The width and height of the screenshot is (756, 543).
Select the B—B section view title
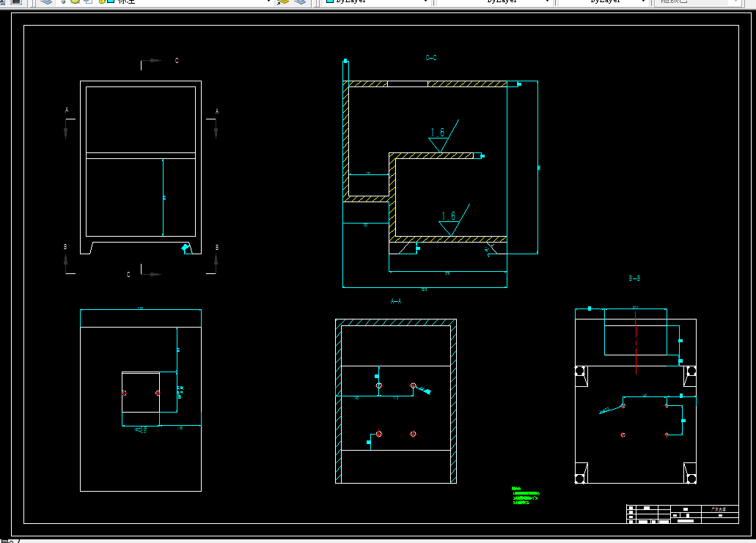(x=634, y=278)
